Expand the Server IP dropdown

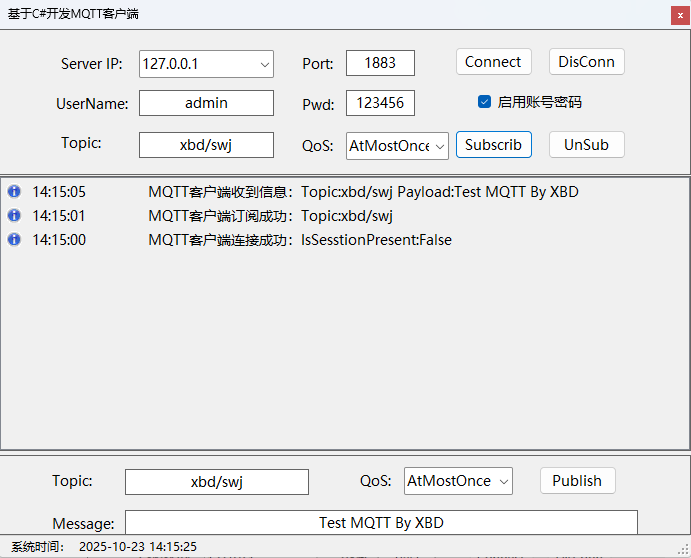(x=265, y=64)
